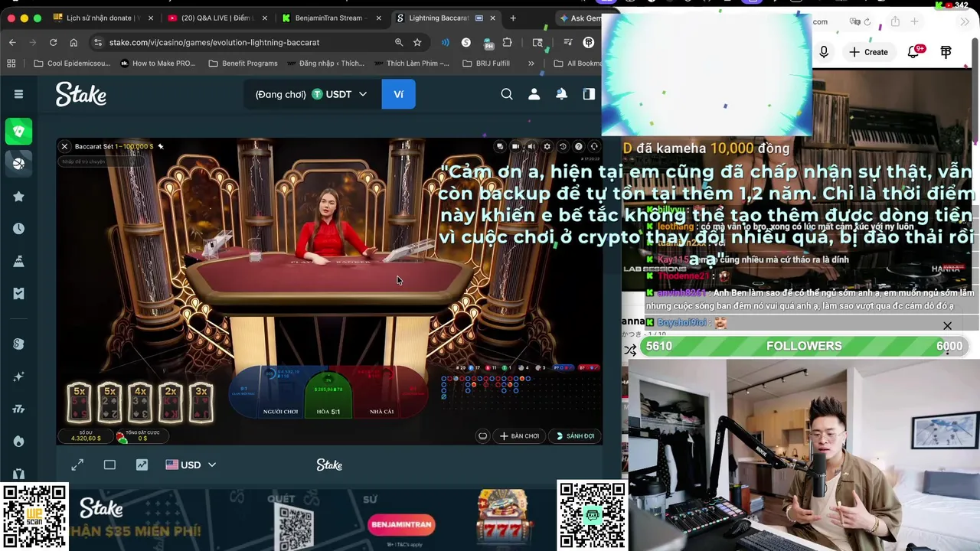
Task: Go to browser home page icon
Action: (73, 42)
